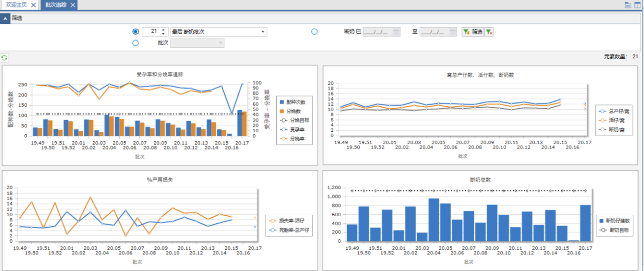
Task: Click the blue 配种次数 legend swatch
Action: click(x=282, y=102)
